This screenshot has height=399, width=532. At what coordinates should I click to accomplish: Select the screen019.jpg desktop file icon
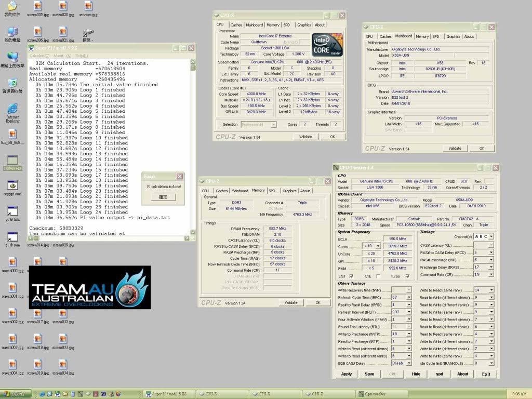click(38, 367)
